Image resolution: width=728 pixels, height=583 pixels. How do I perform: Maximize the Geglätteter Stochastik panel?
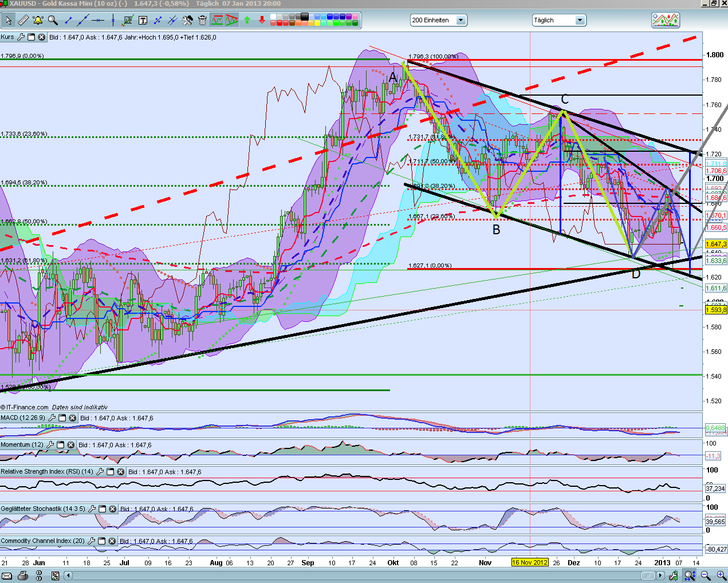(103, 509)
